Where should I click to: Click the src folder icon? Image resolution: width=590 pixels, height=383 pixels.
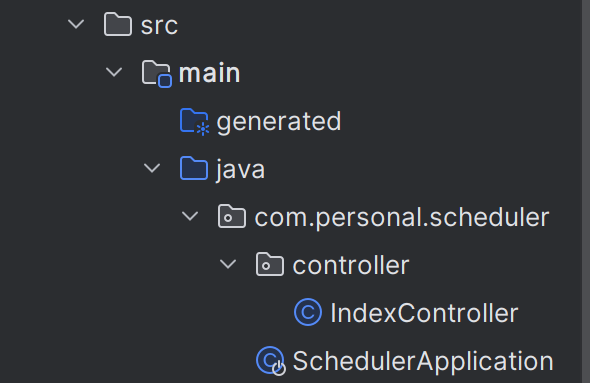pos(118,24)
